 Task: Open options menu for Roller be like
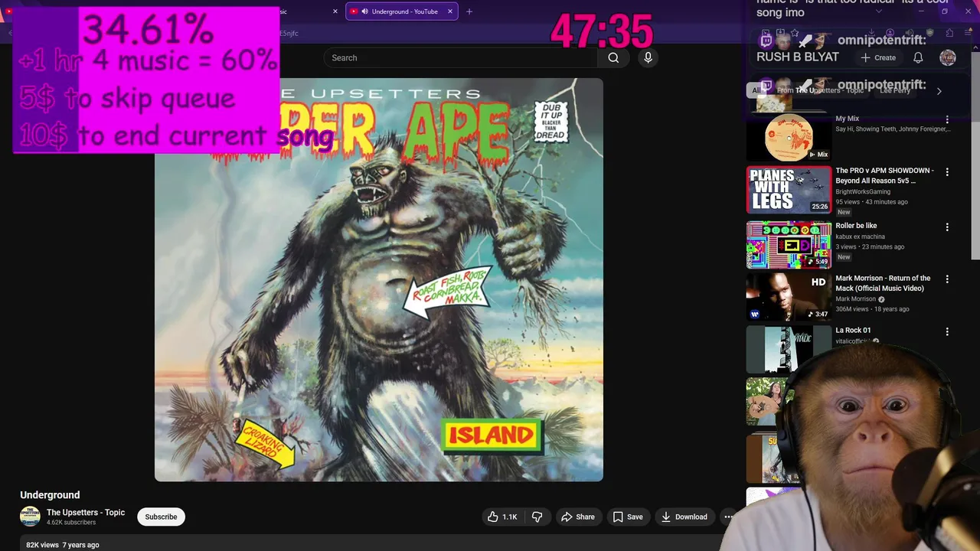947,227
